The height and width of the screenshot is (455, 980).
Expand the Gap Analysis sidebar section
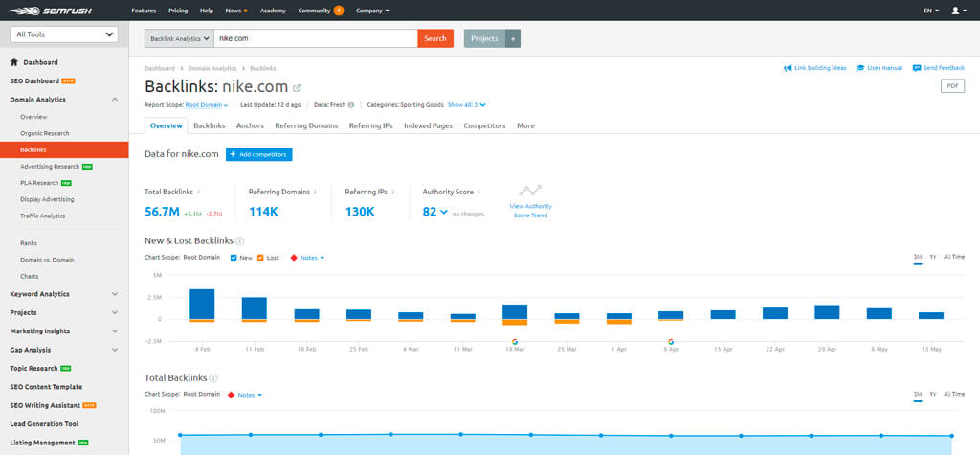(115, 350)
